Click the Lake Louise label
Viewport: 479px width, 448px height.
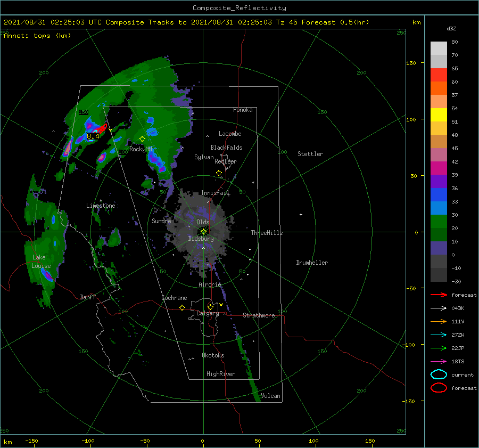click(x=41, y=262)
